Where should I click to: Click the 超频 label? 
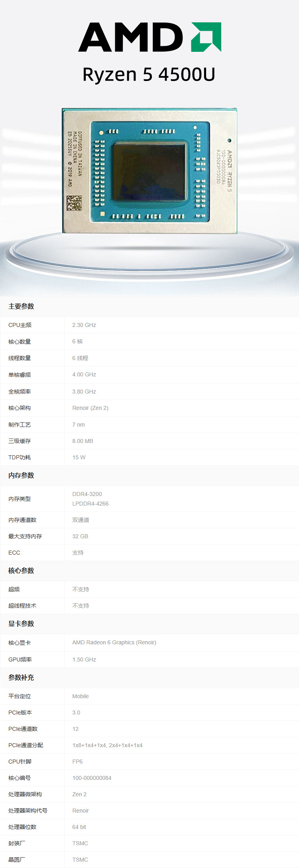[x=14, y=589]
